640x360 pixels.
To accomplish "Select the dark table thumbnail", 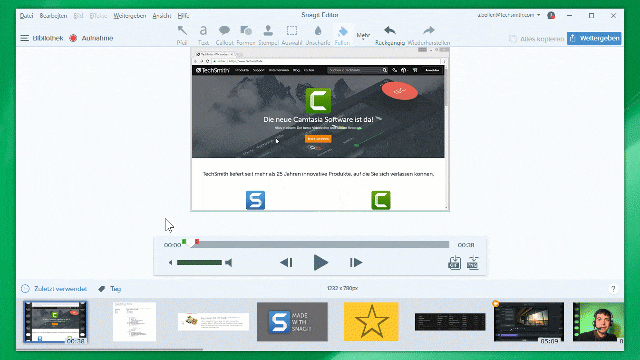I will [450, 322].
